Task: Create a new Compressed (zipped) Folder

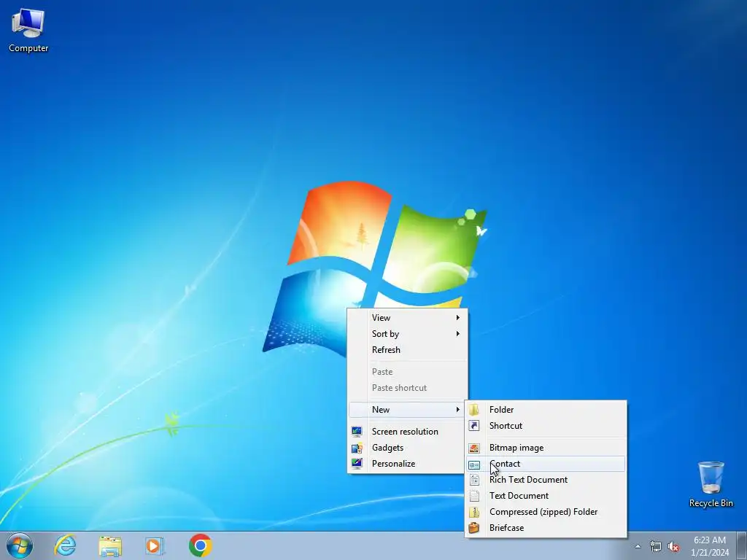Action: coord(546,512)
